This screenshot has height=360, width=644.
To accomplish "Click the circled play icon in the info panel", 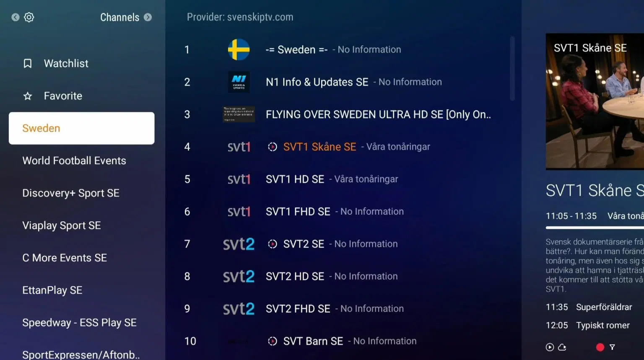I will tap(550, 347).
